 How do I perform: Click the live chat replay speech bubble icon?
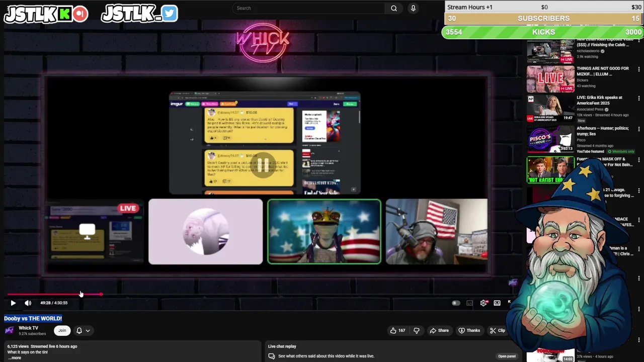(x=272, y=356)
